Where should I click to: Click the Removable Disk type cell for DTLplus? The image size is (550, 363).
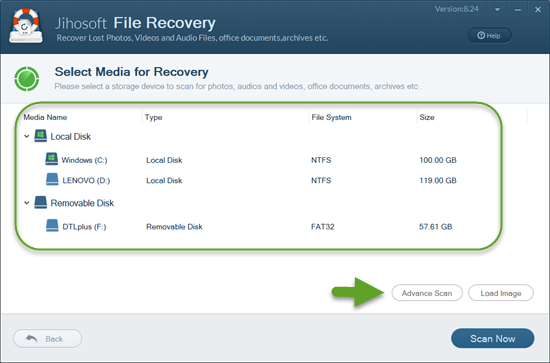click(174, 227)
